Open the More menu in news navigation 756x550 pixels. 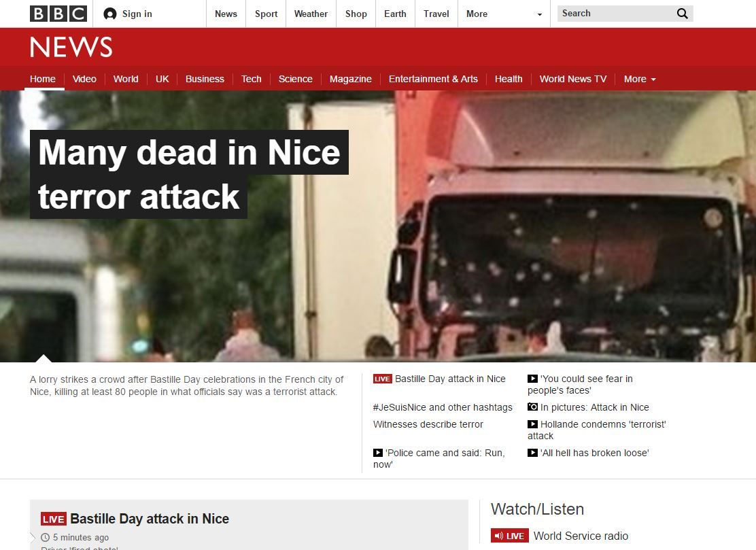pos(639,79)
